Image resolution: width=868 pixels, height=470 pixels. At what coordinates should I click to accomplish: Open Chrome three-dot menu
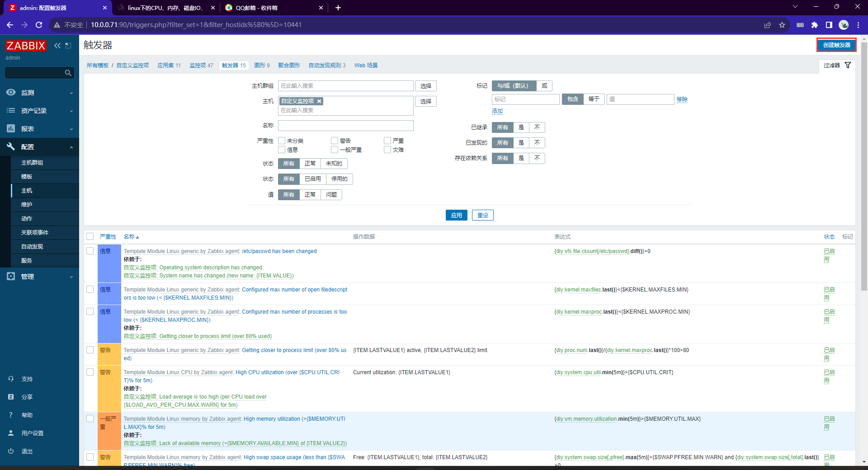(859, 25)
